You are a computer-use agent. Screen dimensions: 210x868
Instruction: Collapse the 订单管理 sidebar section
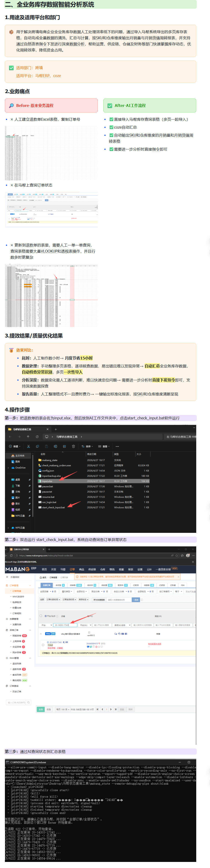point(30,585)
